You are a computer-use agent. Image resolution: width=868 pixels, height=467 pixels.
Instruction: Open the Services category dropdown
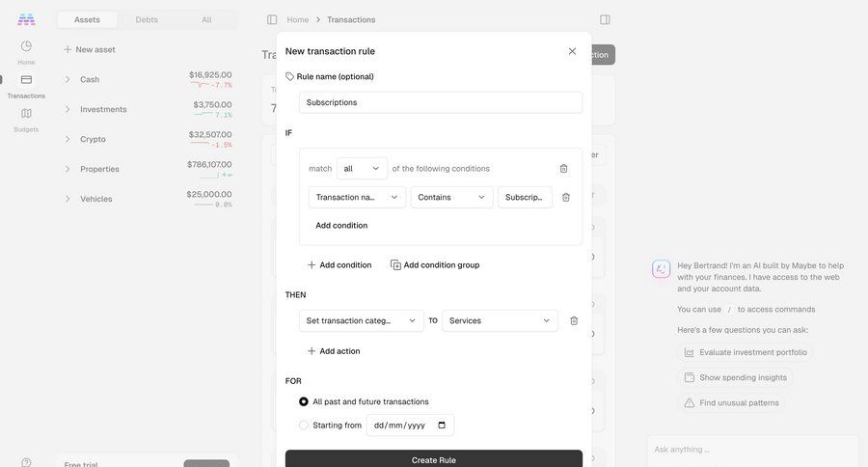click(500, 320)
